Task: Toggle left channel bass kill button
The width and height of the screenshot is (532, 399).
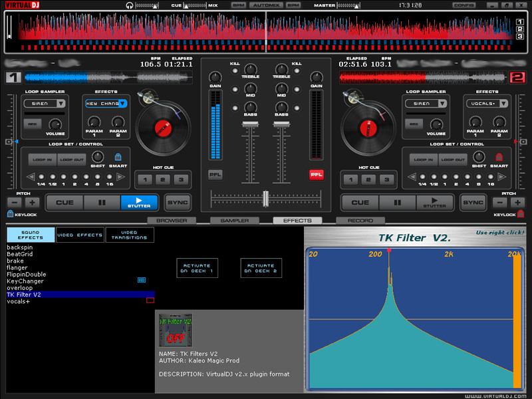Action: 235,108
